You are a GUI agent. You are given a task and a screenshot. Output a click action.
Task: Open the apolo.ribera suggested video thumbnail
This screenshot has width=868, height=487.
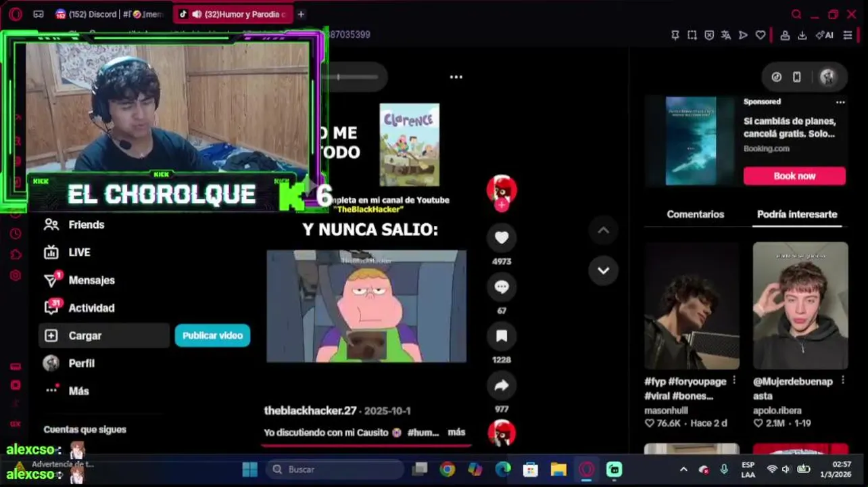tap(800, 306)
